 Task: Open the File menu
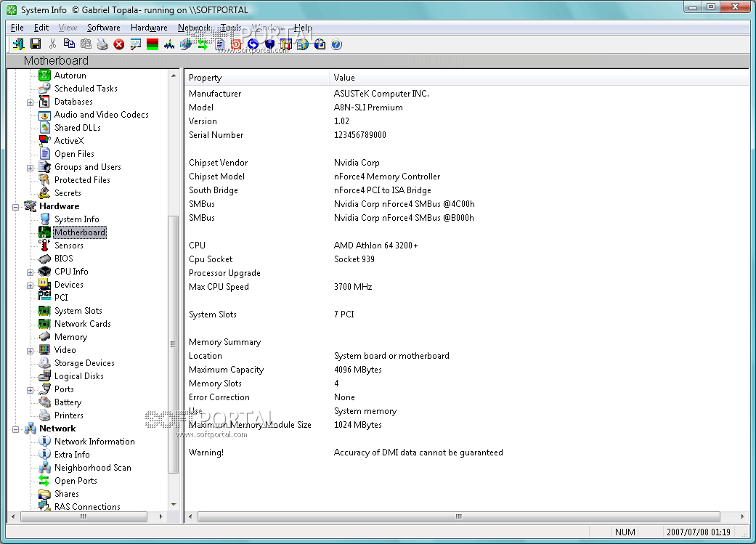pos(17,28)
